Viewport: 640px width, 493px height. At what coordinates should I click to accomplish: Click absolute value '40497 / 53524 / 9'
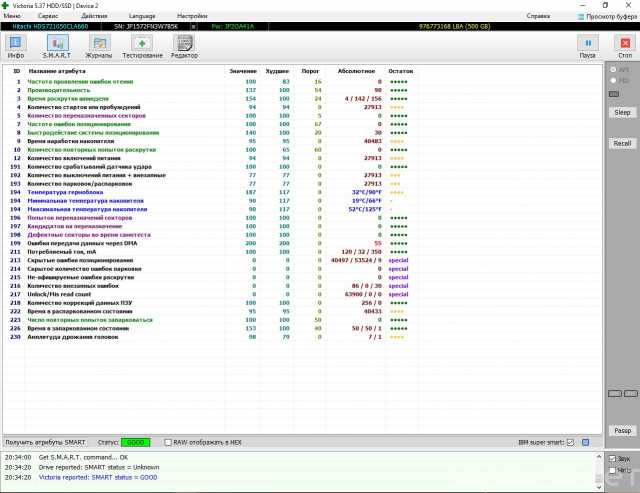(x=356, y=260)
